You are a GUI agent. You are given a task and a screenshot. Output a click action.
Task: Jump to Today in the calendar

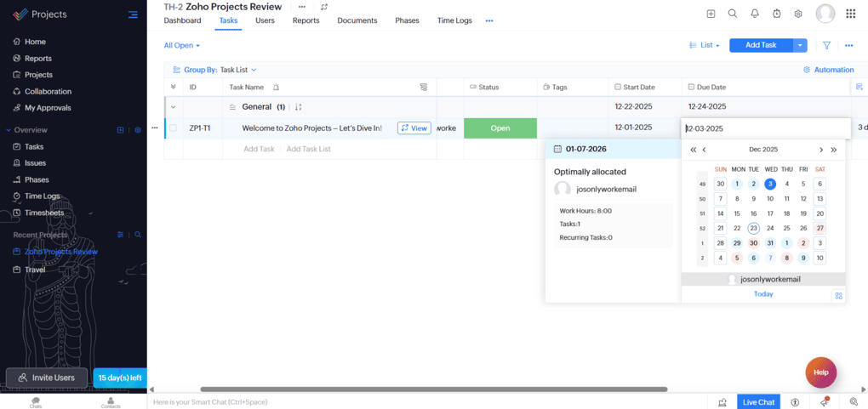pos(763,294)
